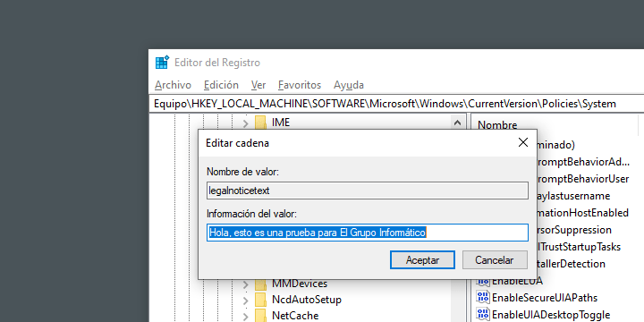Screen dimensions: 644x322
Task: Click the tree scrollbar up arrow
Action: point(457,123)
